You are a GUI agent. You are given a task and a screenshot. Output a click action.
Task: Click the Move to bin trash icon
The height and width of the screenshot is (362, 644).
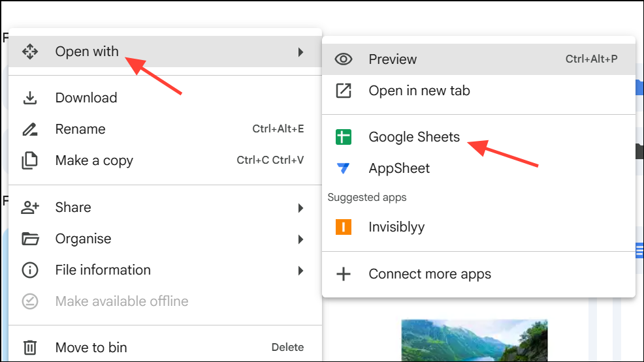29,347
